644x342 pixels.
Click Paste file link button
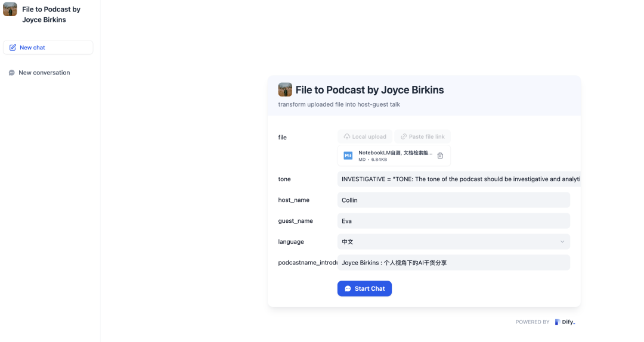pyautogui.click(x=422, y=136)
